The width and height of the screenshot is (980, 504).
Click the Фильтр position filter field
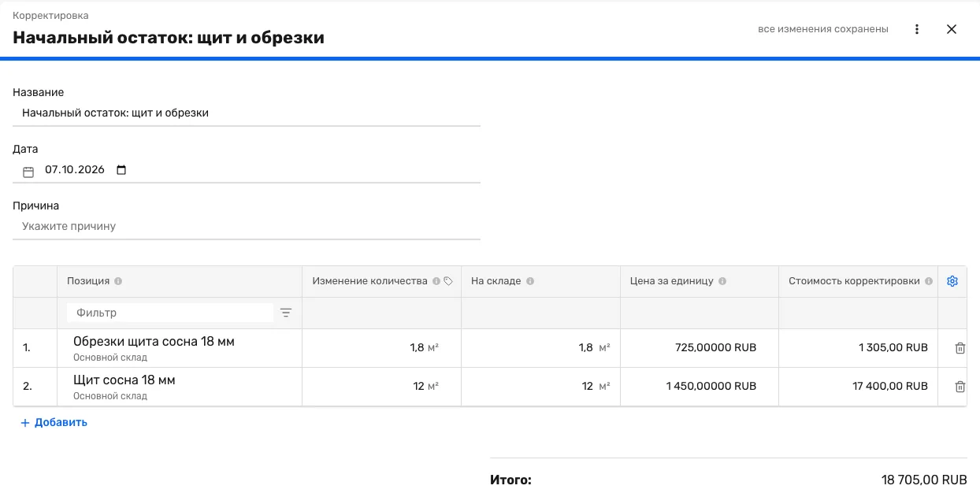(170, 313)
